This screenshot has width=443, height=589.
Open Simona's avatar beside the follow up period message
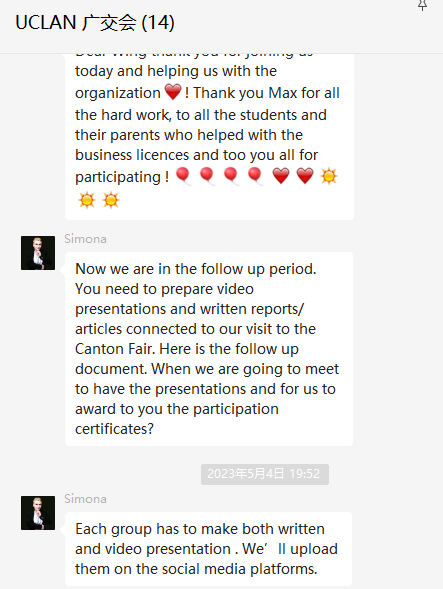[x=38, y=253]
